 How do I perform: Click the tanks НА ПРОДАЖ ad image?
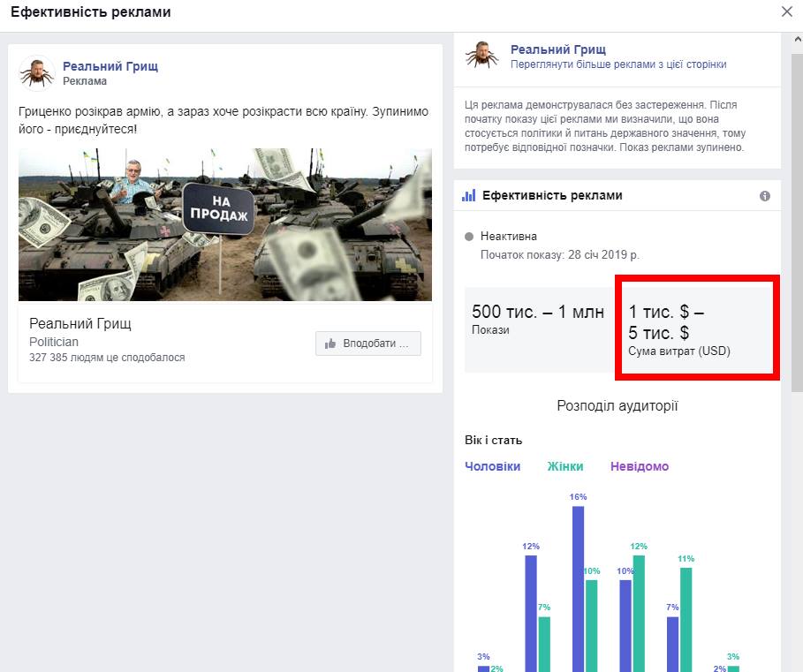225,224
